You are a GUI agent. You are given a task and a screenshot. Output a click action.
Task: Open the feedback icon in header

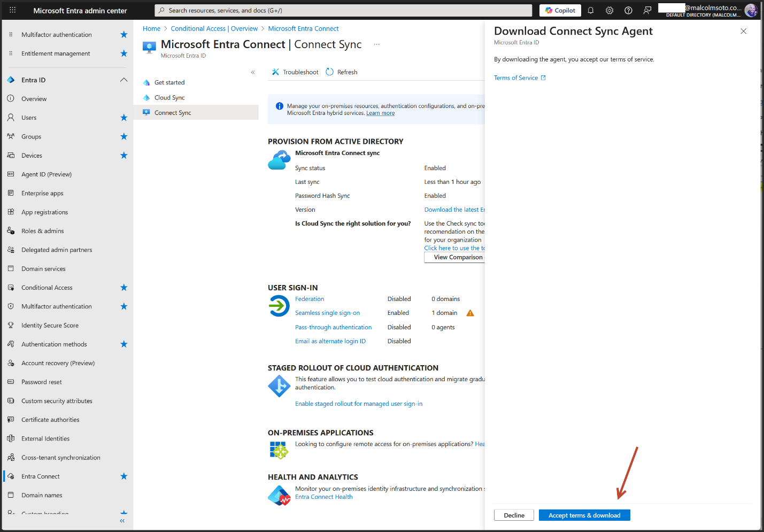pos(647,10)
